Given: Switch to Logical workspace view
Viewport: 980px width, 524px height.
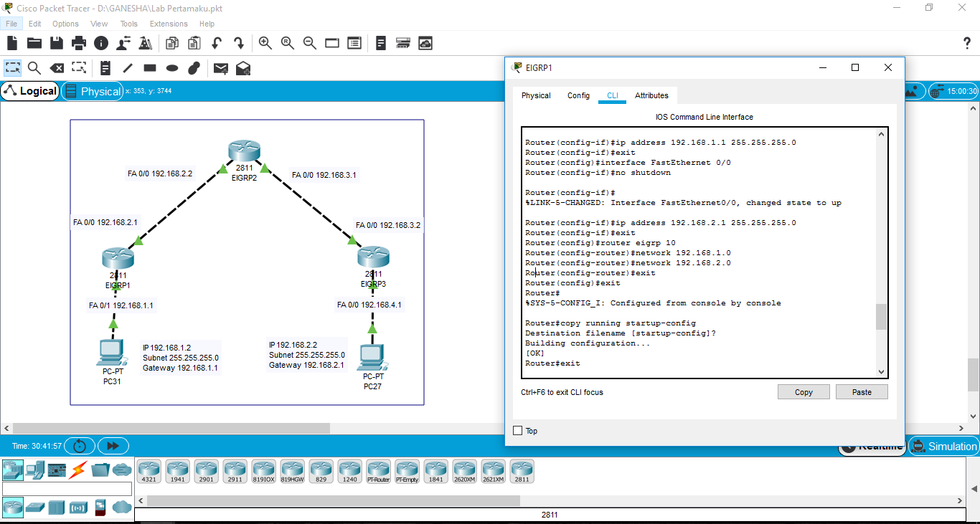Looking at the screenshot, I should (30, 91).
